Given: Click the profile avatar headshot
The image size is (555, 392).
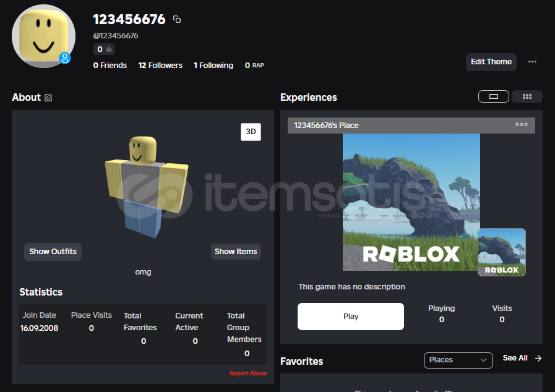Looking at the screenshot, I should 43,36.
